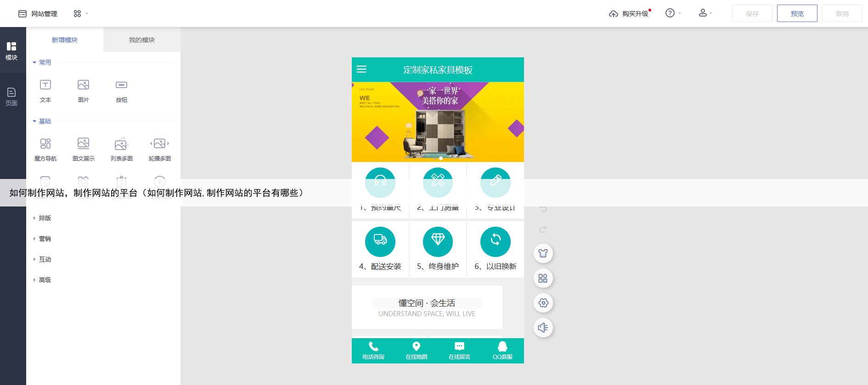Open the user account dropdown

coord(705,13)
